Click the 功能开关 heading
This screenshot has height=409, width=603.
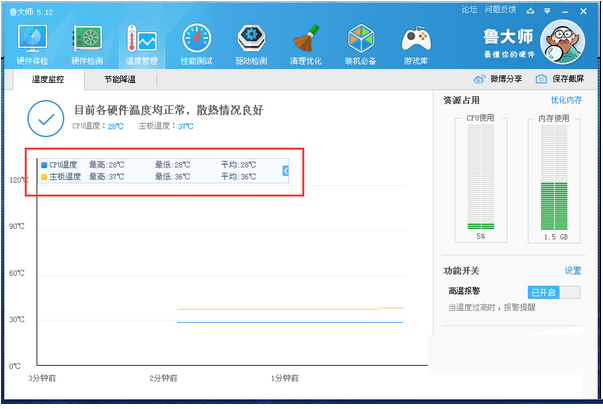[461, 271]
